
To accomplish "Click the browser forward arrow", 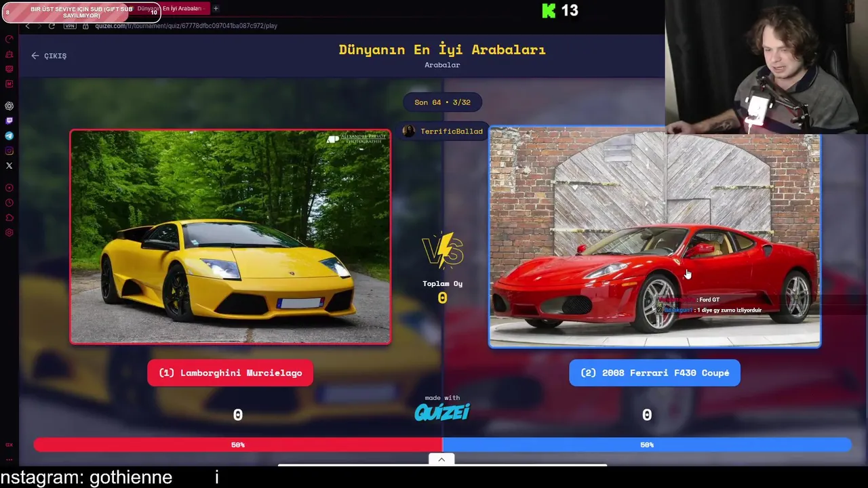I will pos(39,26).
